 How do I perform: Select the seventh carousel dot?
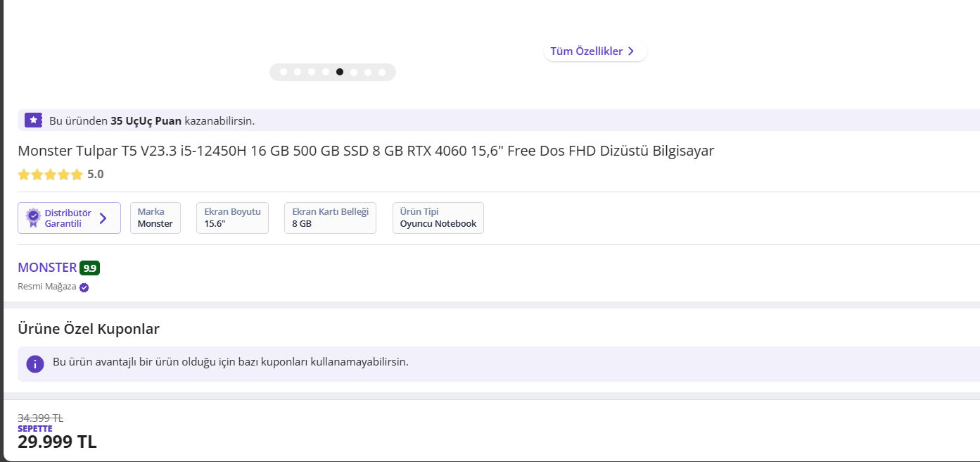coord(368,72)
